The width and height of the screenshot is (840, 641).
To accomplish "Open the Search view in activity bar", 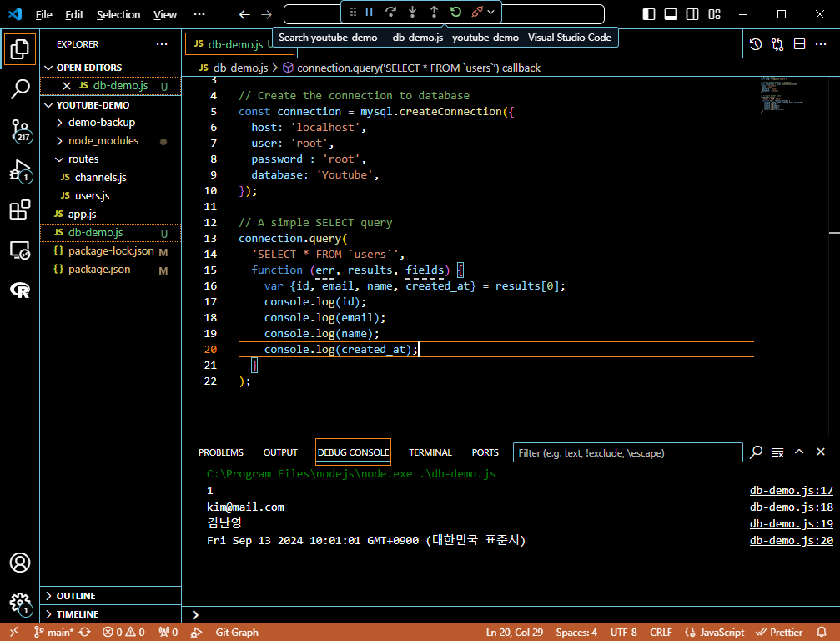I will coord(20,89).
